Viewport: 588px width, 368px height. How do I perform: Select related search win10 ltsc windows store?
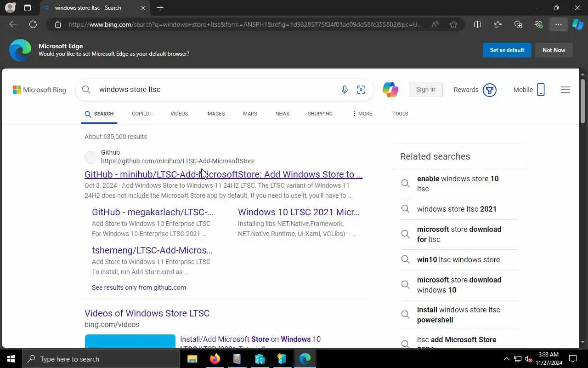(459, 259)
